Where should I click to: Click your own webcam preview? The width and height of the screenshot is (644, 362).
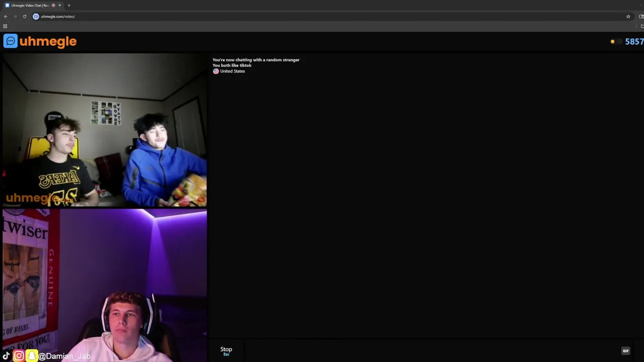click(105, 286)
